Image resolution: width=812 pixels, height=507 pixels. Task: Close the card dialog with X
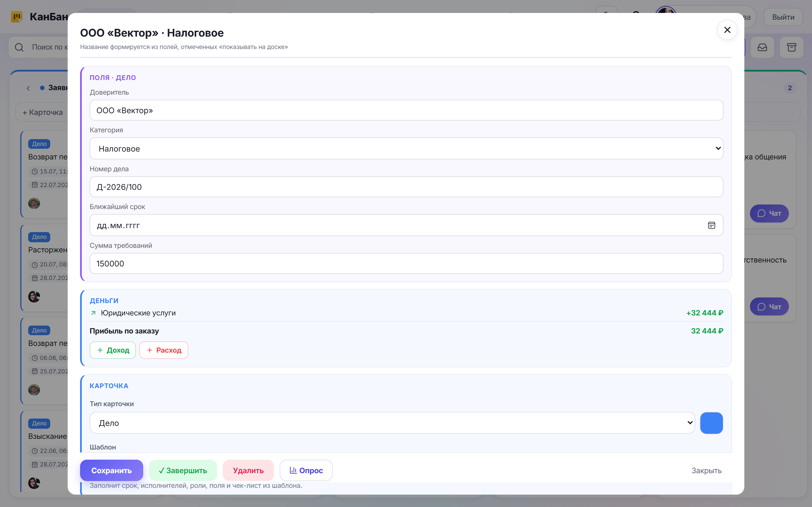[x=727, y=30]
